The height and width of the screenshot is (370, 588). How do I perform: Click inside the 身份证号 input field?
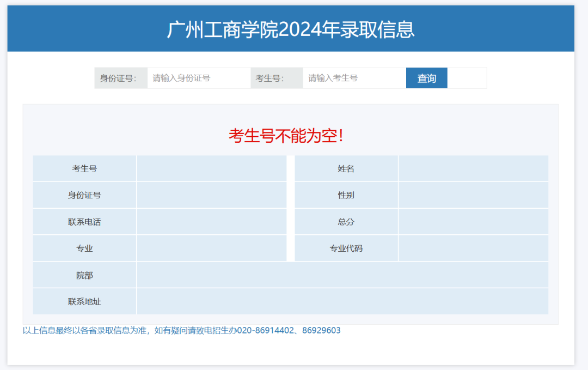(199, 78)
